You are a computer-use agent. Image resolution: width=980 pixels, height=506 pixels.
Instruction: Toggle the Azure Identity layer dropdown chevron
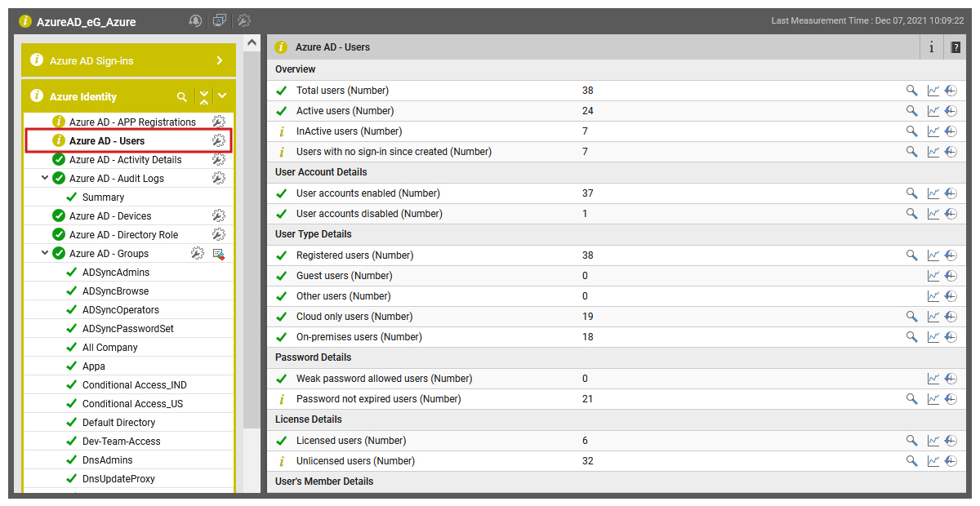(x=222, y=96)
